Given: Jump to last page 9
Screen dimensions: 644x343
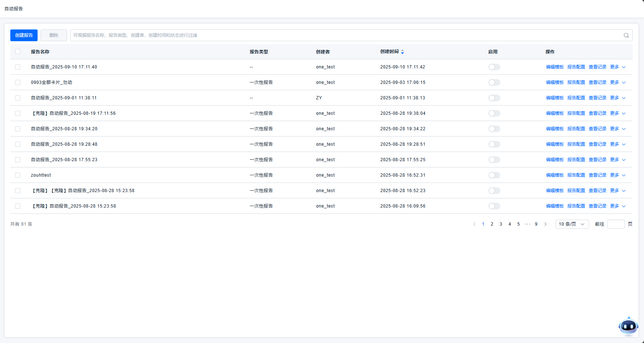Looking at the screenshot, I should point(536,224).
